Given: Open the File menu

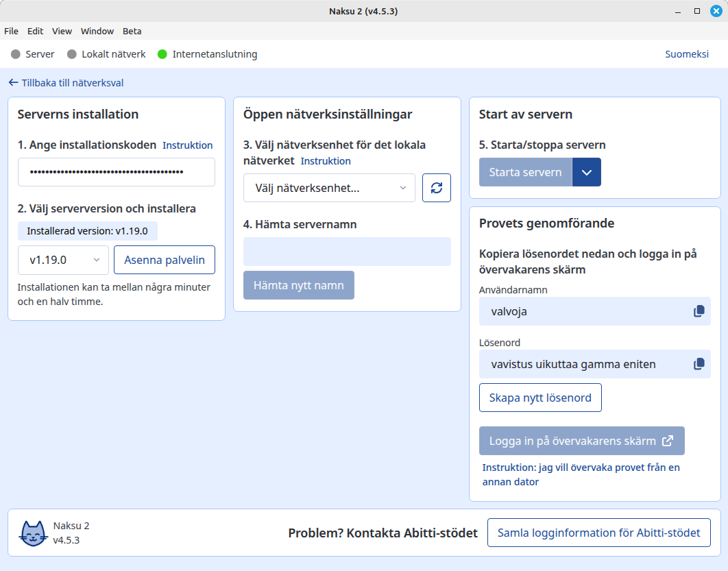Looking at the screenshot, I should pyautogui.click(x=11, y=31).
